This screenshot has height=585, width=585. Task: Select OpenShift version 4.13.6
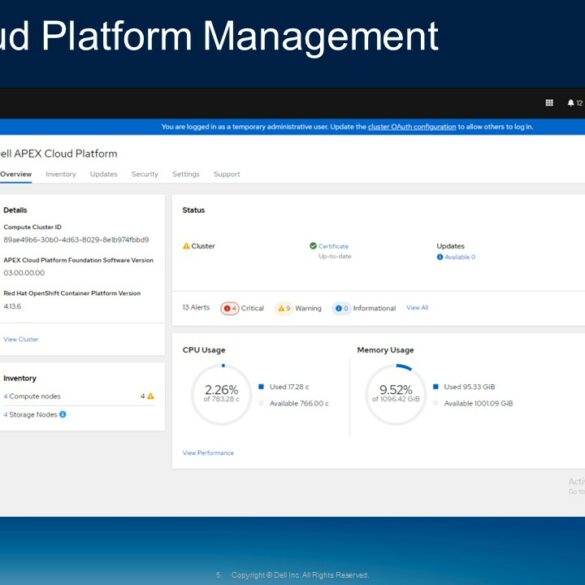click(12, 306)
